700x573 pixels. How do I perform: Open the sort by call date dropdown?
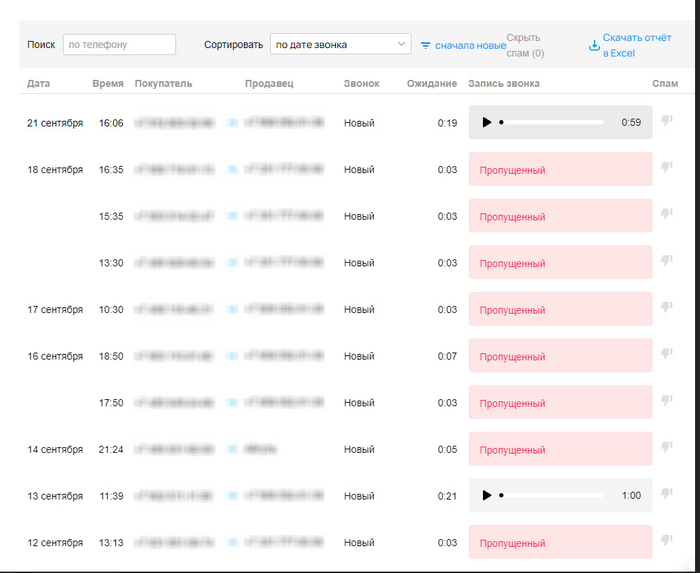(x=340, y=45)
